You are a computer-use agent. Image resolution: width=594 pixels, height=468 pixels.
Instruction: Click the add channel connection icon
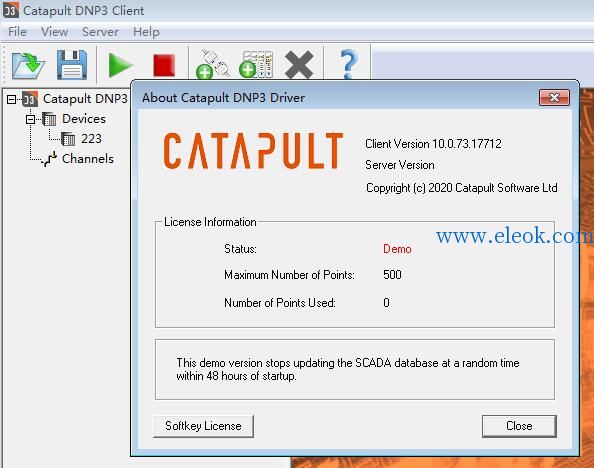213,64
